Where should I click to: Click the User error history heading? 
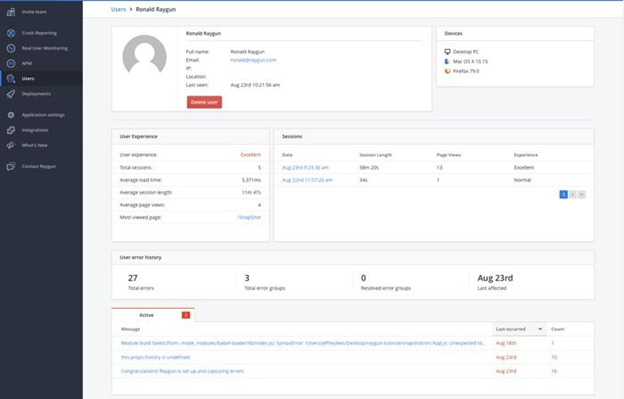click(140, 257)
